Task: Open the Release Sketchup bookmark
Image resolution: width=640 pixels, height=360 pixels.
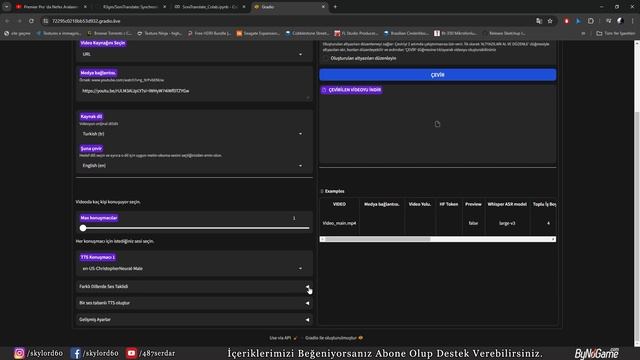Action: pyautogui.click(x=504, y=33)
